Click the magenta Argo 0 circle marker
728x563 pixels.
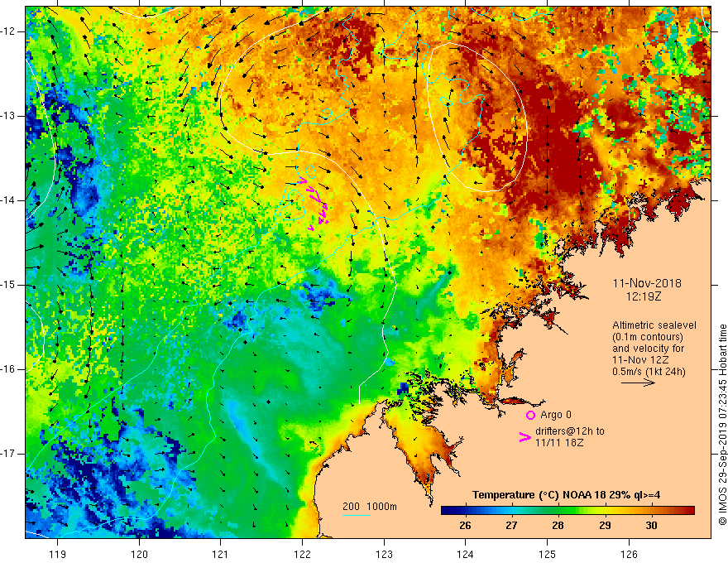point(530,415)
